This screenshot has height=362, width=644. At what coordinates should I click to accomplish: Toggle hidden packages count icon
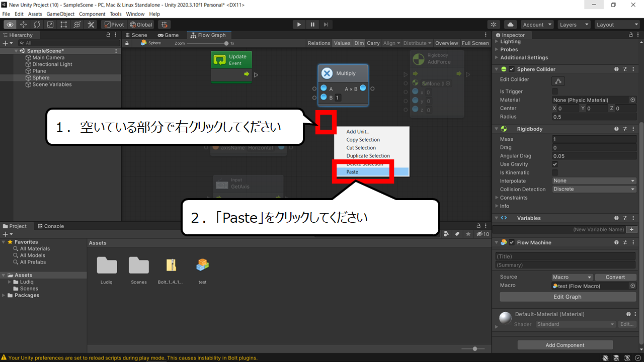point(482,234)
